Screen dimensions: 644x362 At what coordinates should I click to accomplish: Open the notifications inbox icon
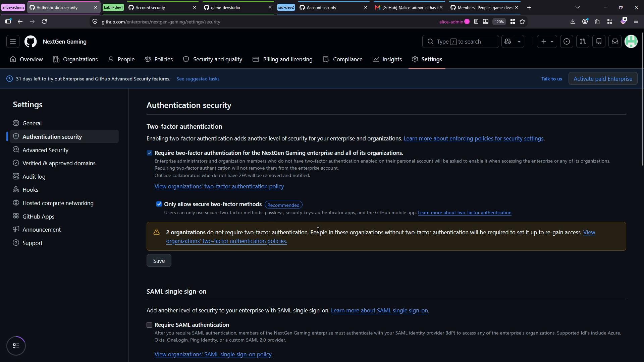[615, 42]
